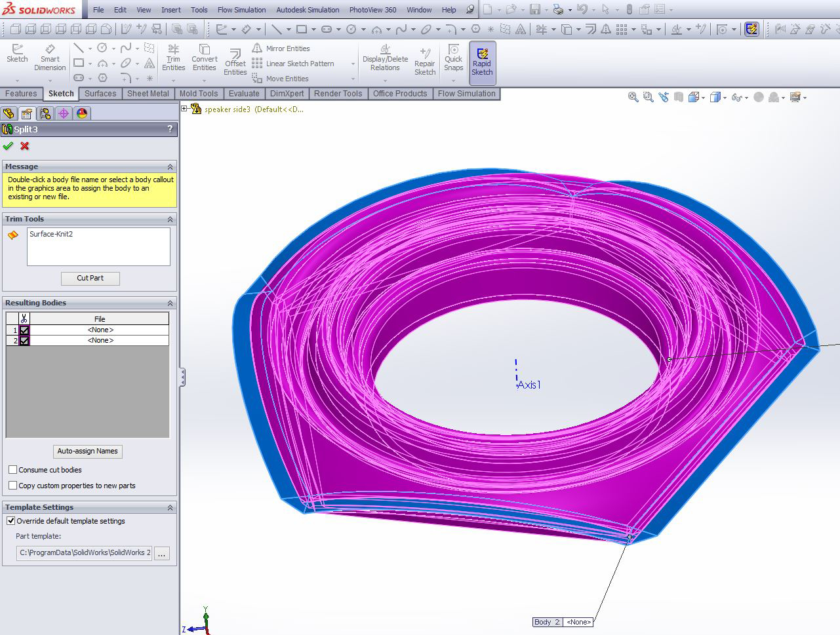Open Quick Snaps tool
Viewport: 840px width, 635px height.
(453, 58)
